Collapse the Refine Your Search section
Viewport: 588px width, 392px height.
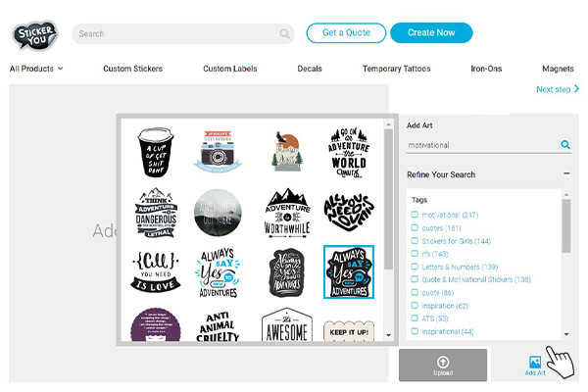coord(565,174)
